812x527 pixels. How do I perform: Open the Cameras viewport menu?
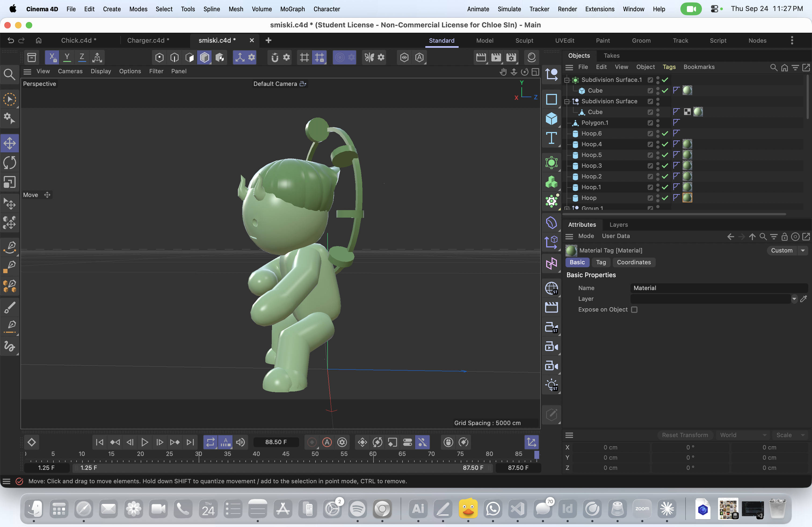70,71
